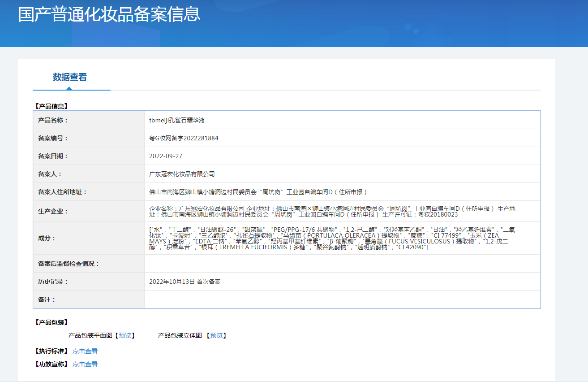Image resolution: width=588 pixels, height=382 pixels.
Task: Click the 【产品包装】 section heading
Action: tap(51, 322)
